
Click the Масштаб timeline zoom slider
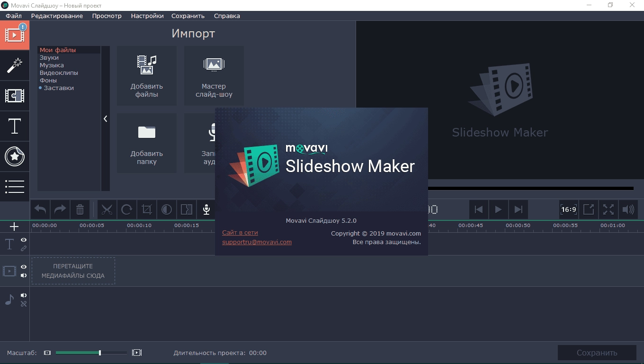91,353
